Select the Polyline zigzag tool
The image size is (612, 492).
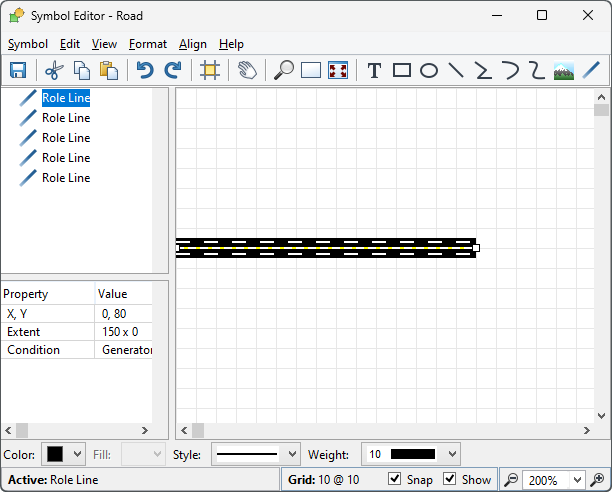(483, 71)
